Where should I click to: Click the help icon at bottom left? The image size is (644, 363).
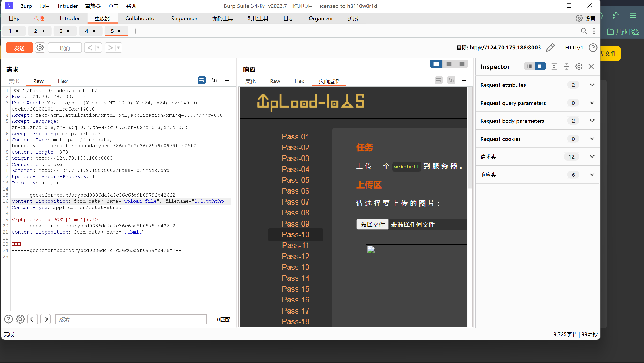coord(8,319)
